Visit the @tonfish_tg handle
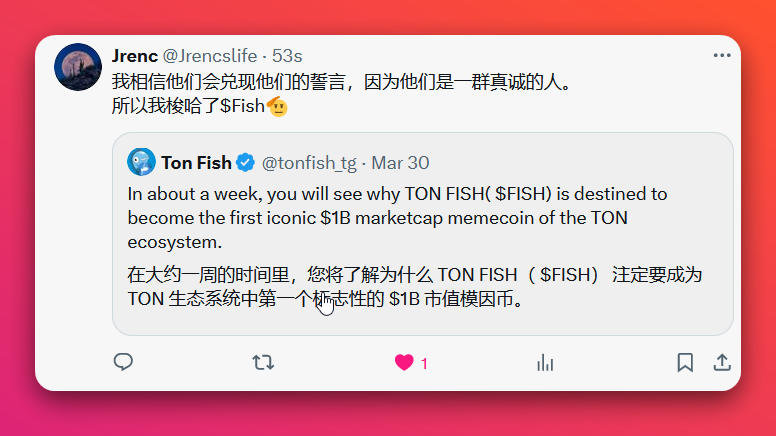The height and width of the screenshot is (436, 776). pyautogui.click(x=308, y=162)
